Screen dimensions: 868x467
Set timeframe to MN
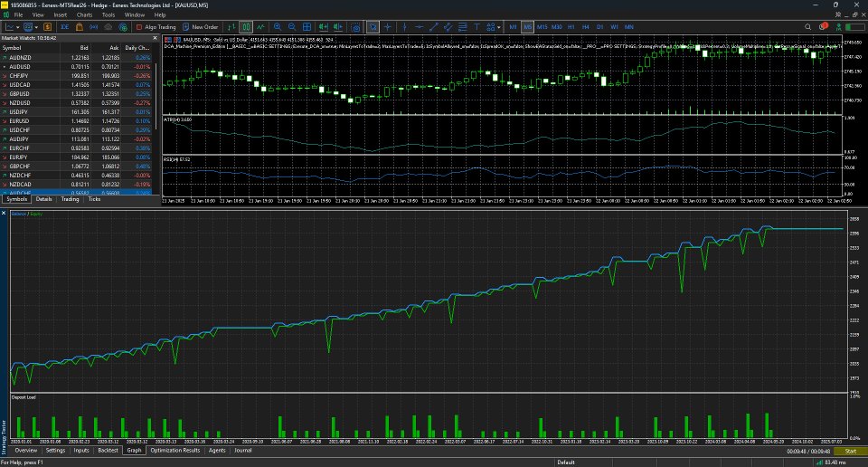[x=629, y=26]
